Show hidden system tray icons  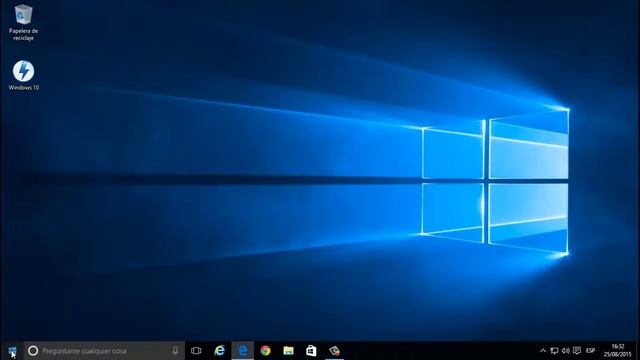coord(543,351)
